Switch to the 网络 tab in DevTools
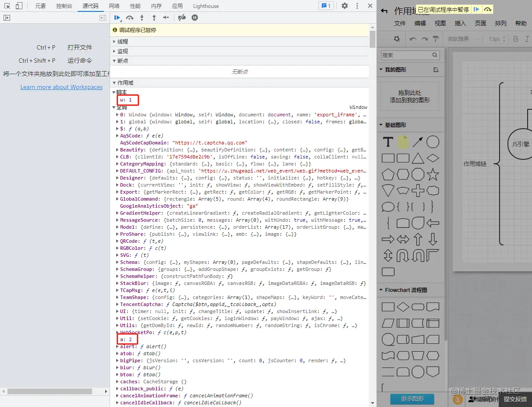Screen dimensions: 532x407 (x=114, y=6)
